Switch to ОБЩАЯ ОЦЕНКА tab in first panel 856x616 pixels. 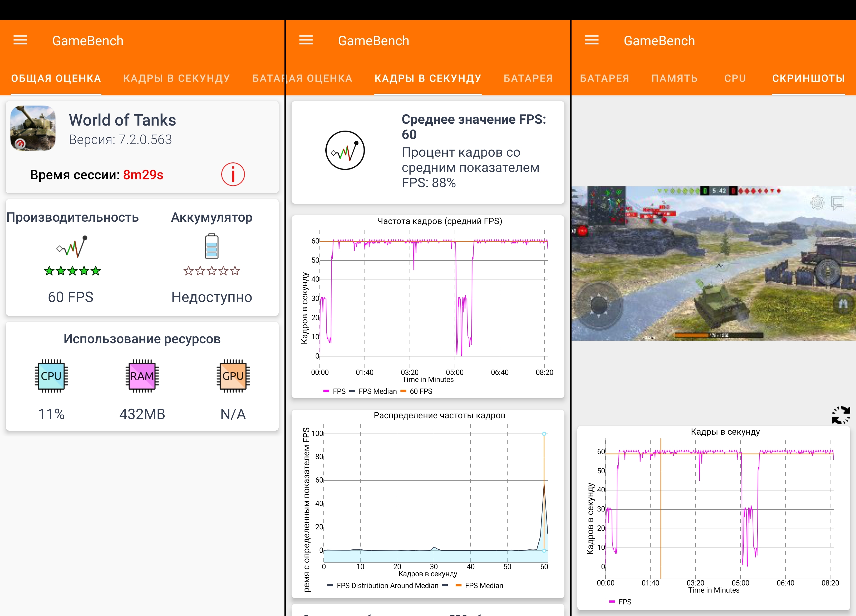click(x=56, y=78)
